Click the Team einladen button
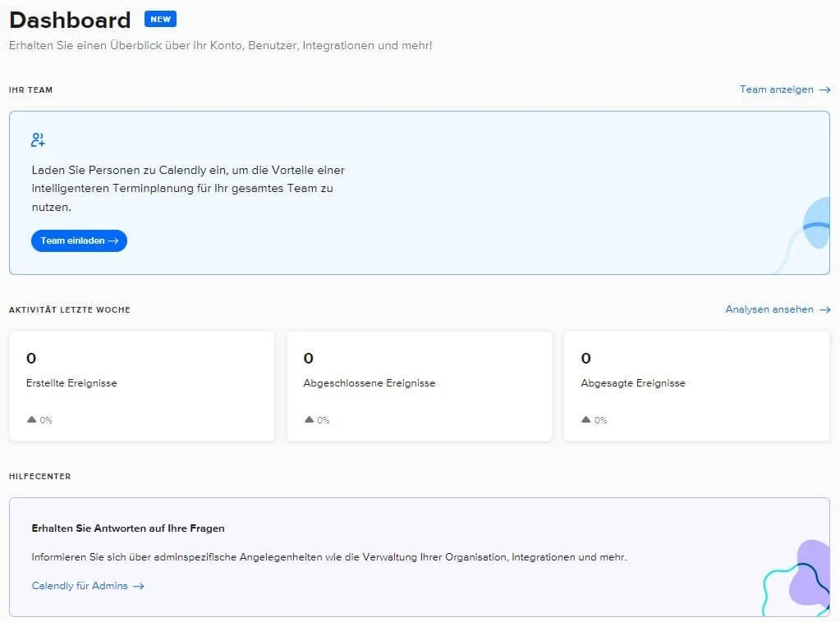The height and width of the screenshot is (622, 840). pos(79,241)
